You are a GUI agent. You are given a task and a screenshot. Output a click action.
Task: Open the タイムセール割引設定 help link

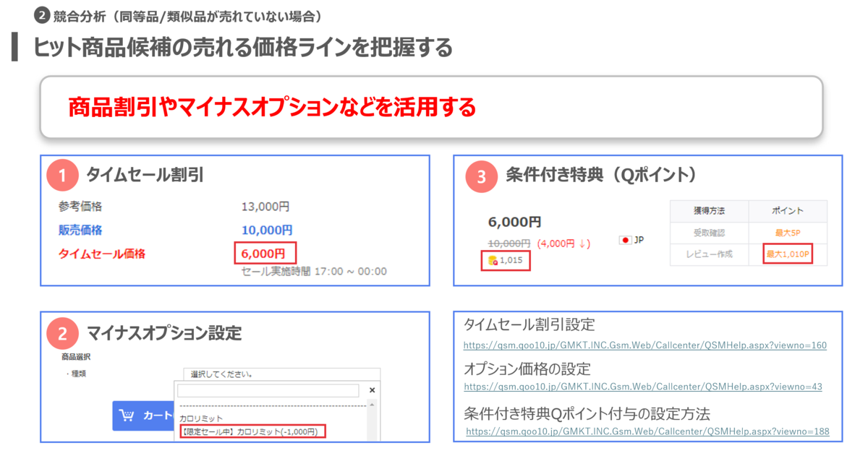(644, 345)
